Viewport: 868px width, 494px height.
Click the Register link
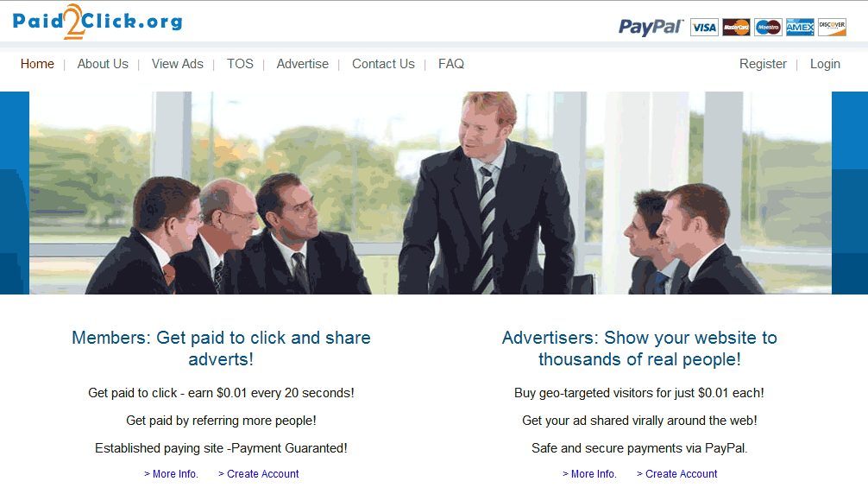pos(763,64)
